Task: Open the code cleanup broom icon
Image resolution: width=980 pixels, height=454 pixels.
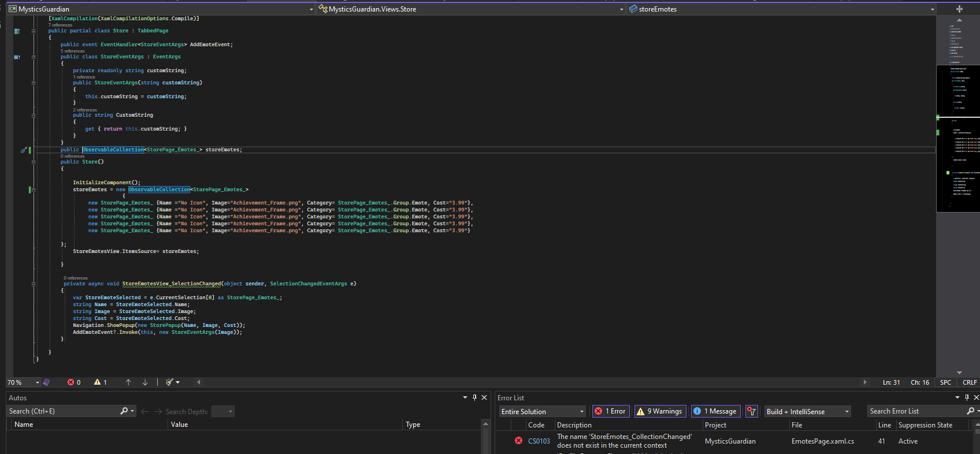Action: pos(169,382)
